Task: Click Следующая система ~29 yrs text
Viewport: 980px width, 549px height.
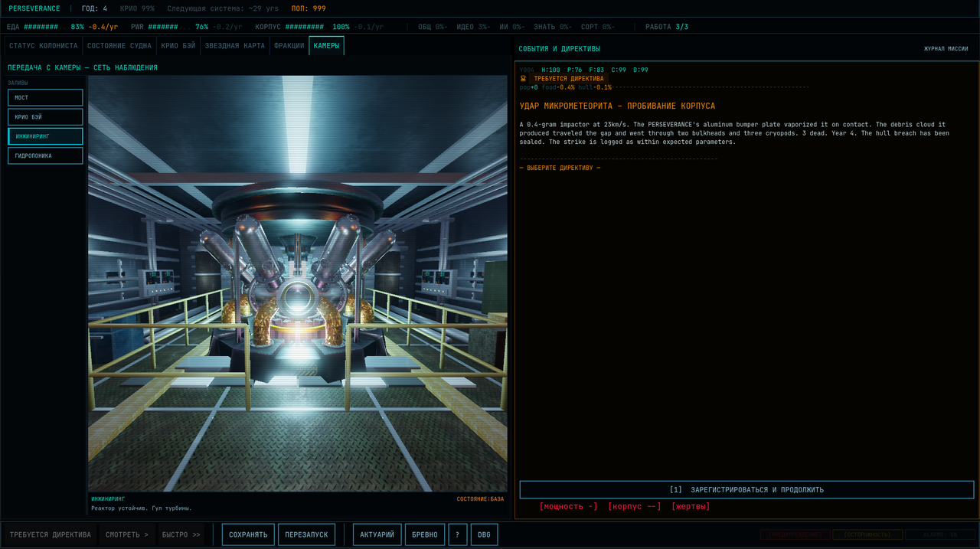Action: (223, 8)
